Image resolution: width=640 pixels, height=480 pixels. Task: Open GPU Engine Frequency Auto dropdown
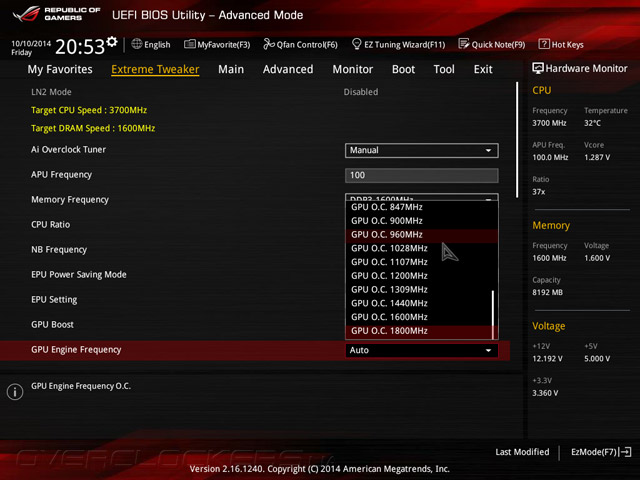(422, 350)
